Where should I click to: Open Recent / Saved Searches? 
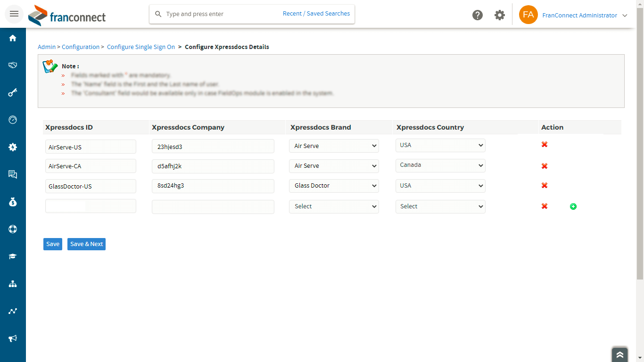click(316, 14)
